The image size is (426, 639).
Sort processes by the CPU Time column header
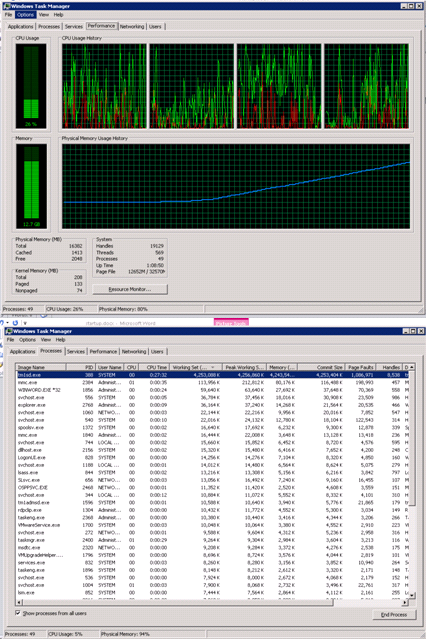[x=154, y=367]
